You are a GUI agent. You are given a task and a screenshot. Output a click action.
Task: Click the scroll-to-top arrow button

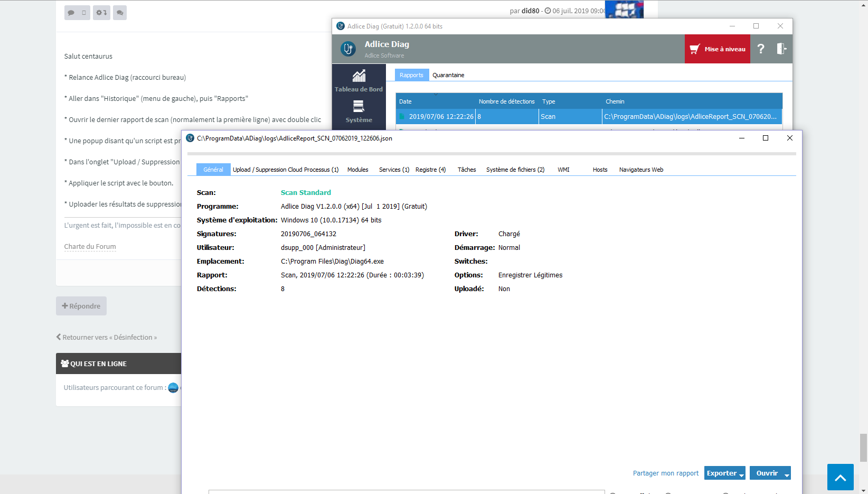[841, 477]
